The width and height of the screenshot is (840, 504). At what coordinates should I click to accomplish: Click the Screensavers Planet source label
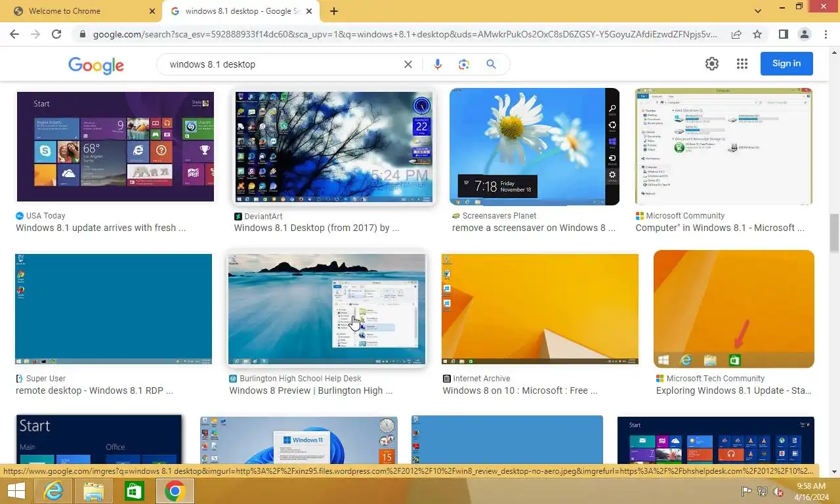point(499,215)
